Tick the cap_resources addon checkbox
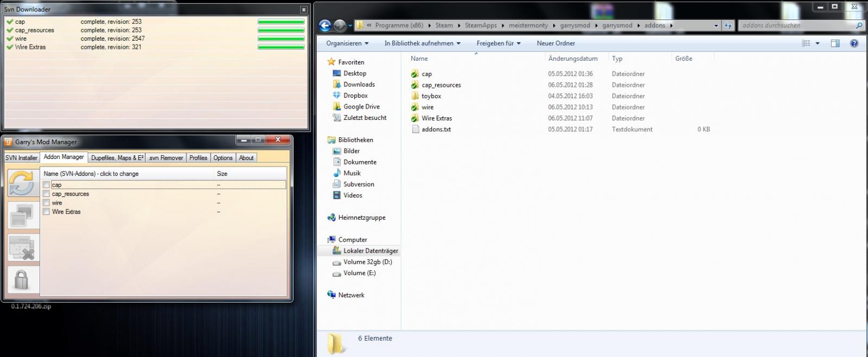The height and width of the screenshot is (357, 868). pos(46,194)
